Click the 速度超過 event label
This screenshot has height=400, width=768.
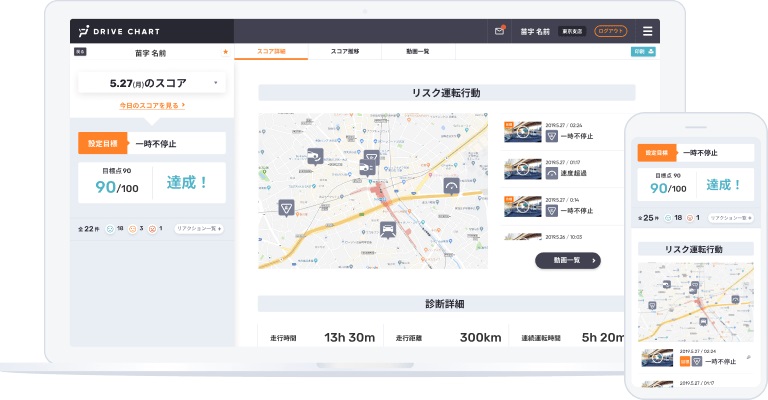pyautogui.click(x=574, y=173)
